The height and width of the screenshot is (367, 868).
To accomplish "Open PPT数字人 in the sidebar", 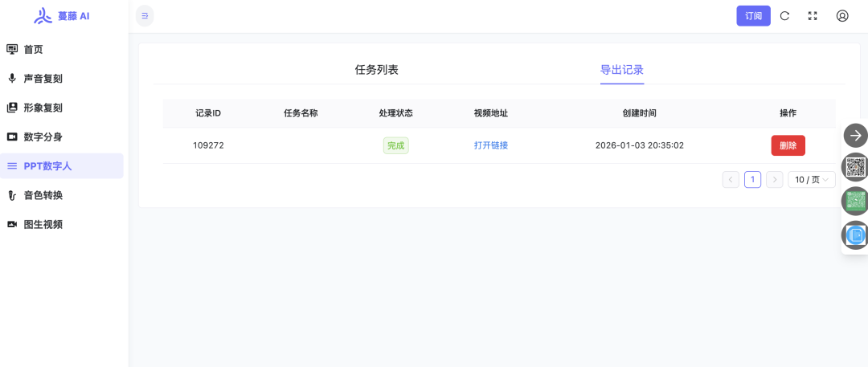I will tap(61, 166).
